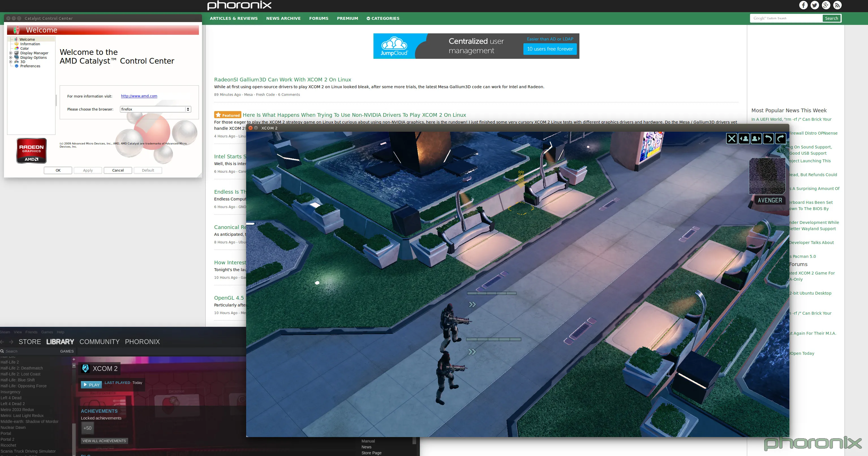Click rotate camera right arrow in XCOM 2
868x456 pixels.
click(780, 139)
